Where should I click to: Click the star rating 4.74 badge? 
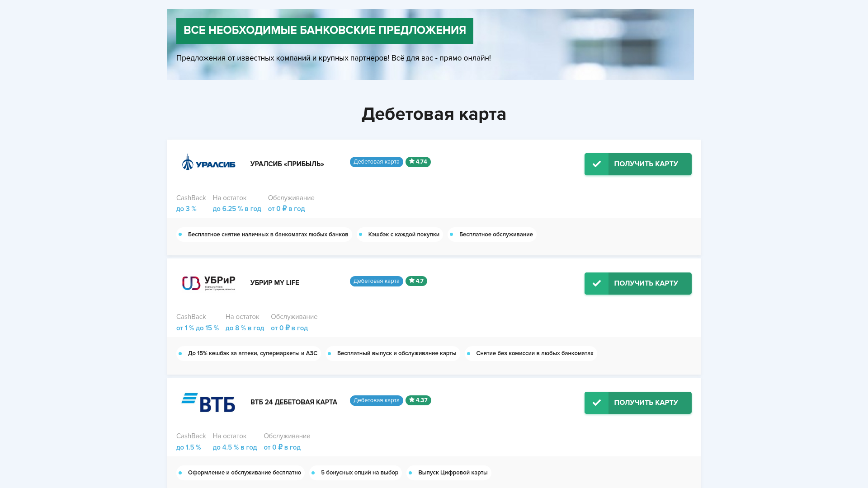point(418,162)
